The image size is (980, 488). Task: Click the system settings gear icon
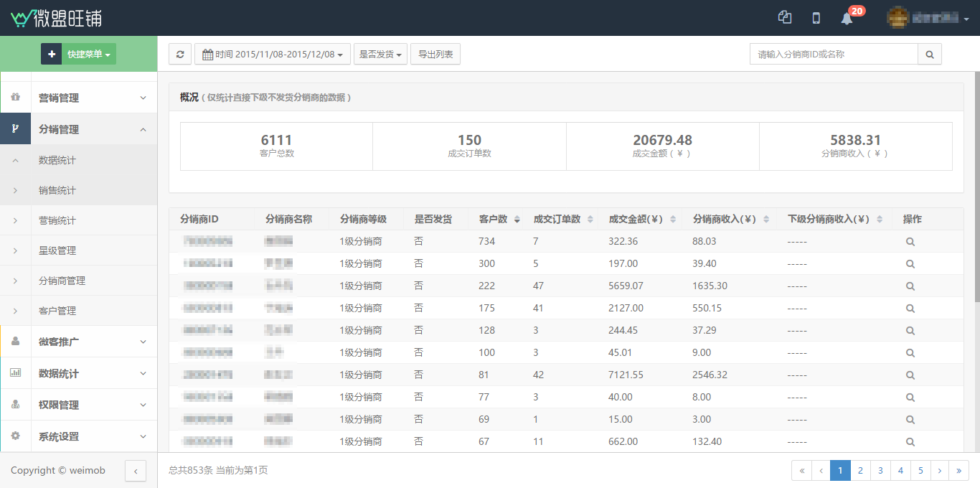pos(16,436)
